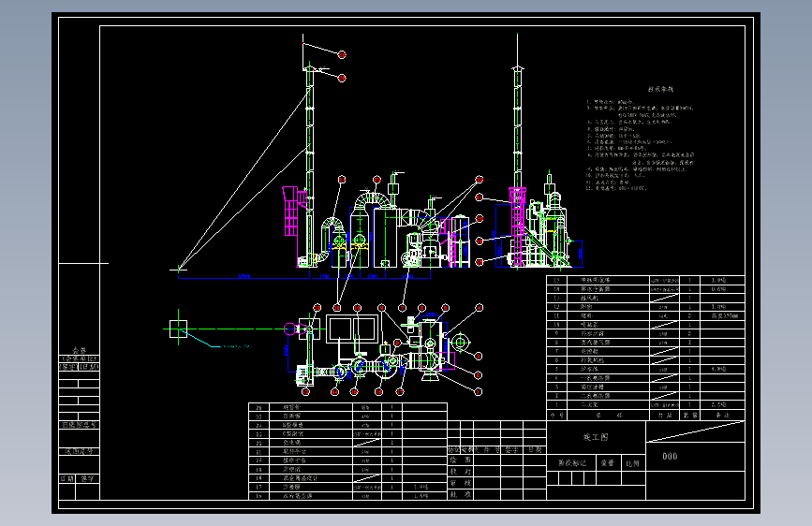The height and width of the screenshot is (526, 812).
Task: Click the '备注' column header in parts list
Action: tap(722, 416)
